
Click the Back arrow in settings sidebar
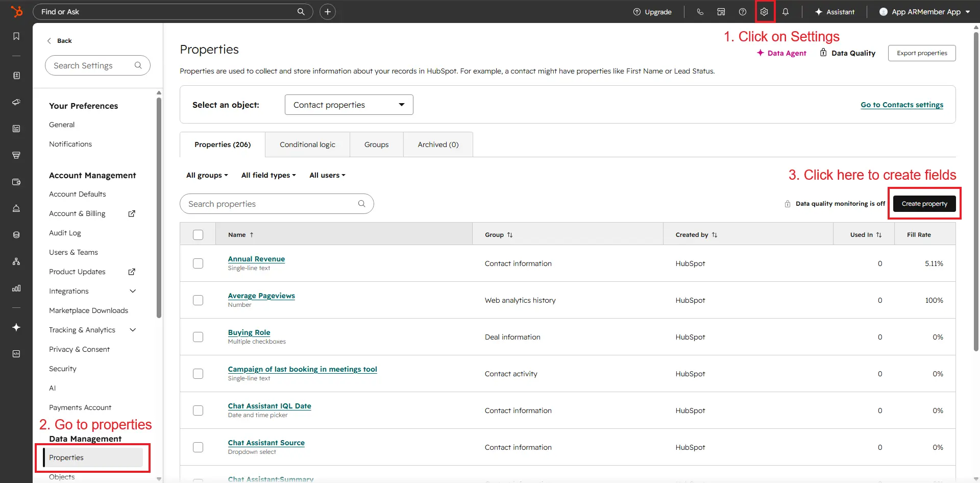pos(49,41)
